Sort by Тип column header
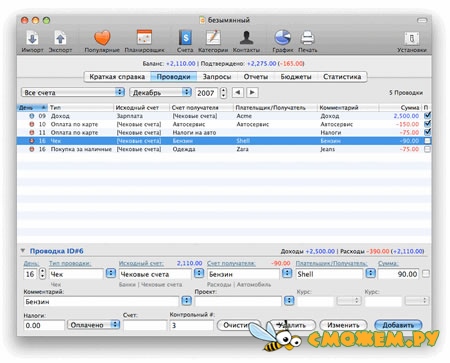 tap(81, 108)
